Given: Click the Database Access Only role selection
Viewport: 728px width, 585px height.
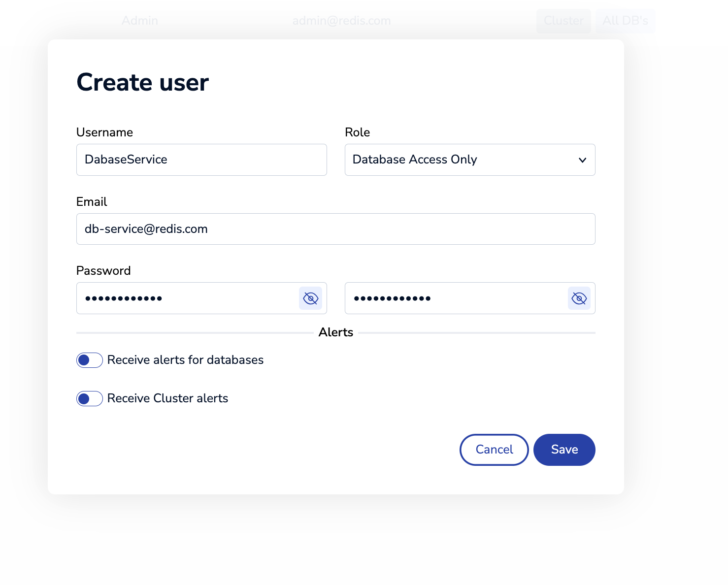Looking at the screenshot, I should pos(415,160).
